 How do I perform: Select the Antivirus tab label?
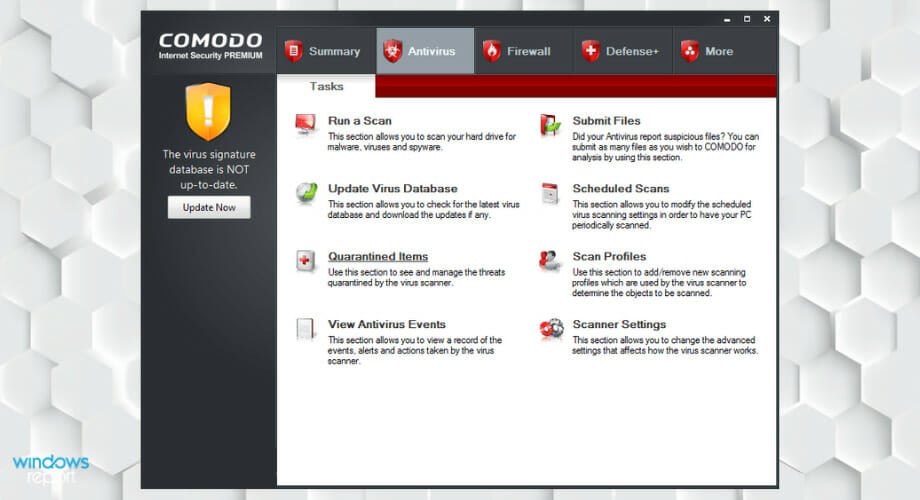coord(431,51)
